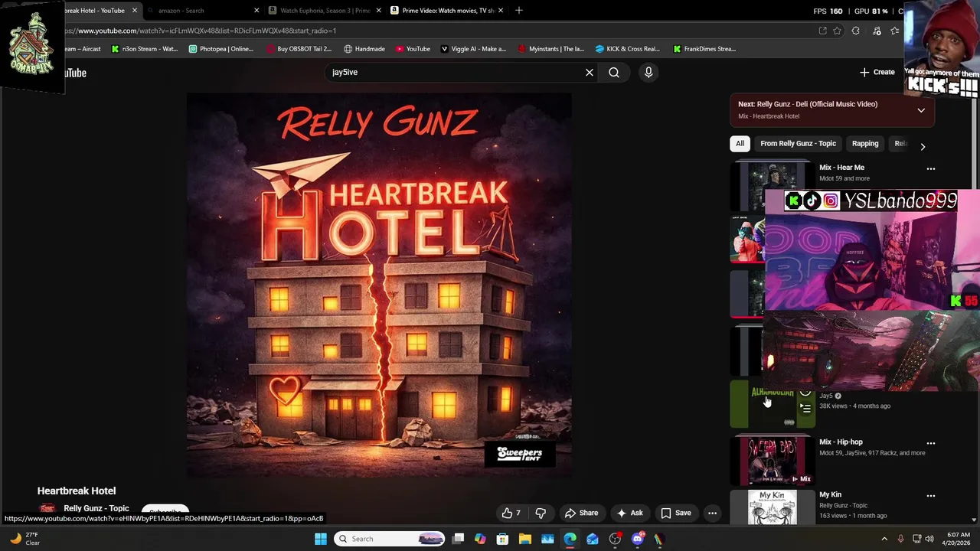Open Microsoft Store from the taskbar
Screen dimensions: 980x551
[x=502, y=539]
